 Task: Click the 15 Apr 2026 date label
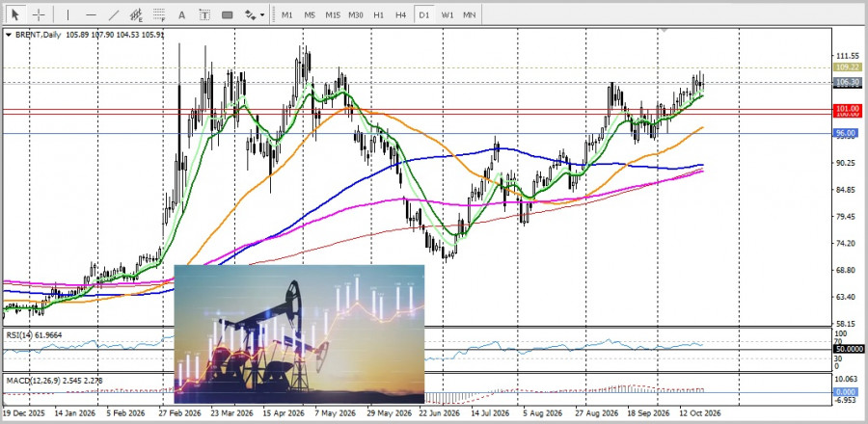(x=284, y=413)
